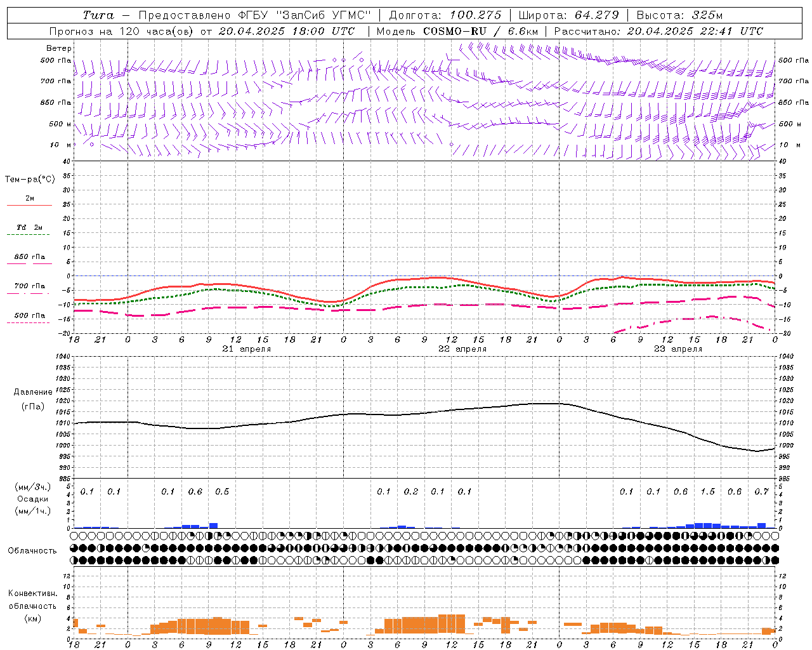
Task: Click the "(гПа)" unit under Давление
Action: pos(33,406)
